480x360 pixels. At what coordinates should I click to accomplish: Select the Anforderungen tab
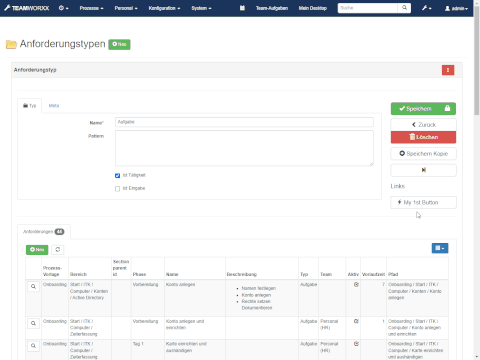point(44,232)
